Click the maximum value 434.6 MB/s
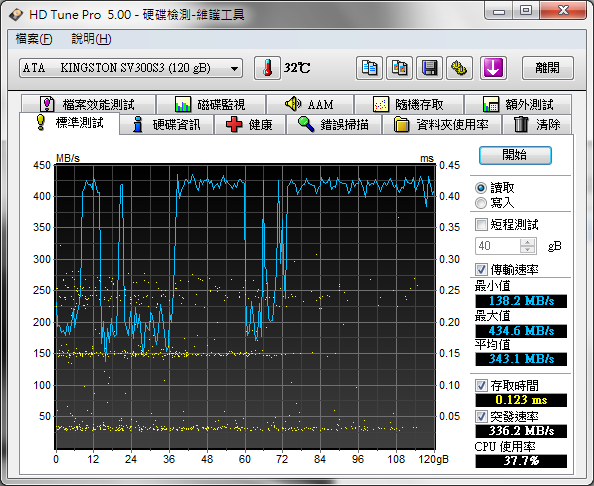 521,331
